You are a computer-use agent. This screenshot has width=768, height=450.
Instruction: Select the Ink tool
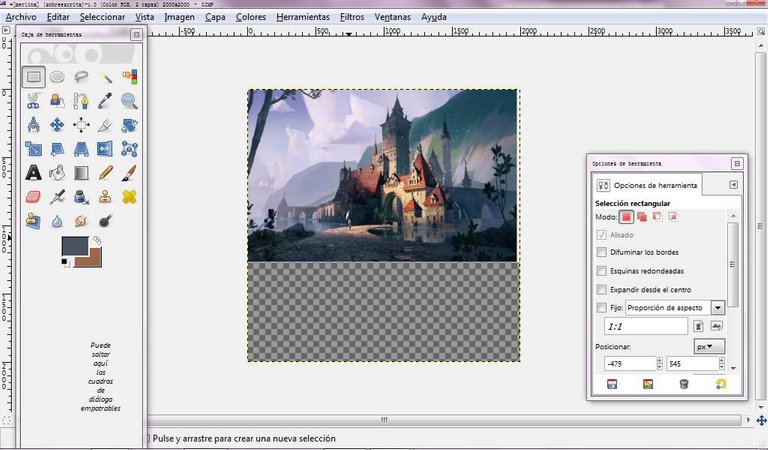(x=81, y=197)
